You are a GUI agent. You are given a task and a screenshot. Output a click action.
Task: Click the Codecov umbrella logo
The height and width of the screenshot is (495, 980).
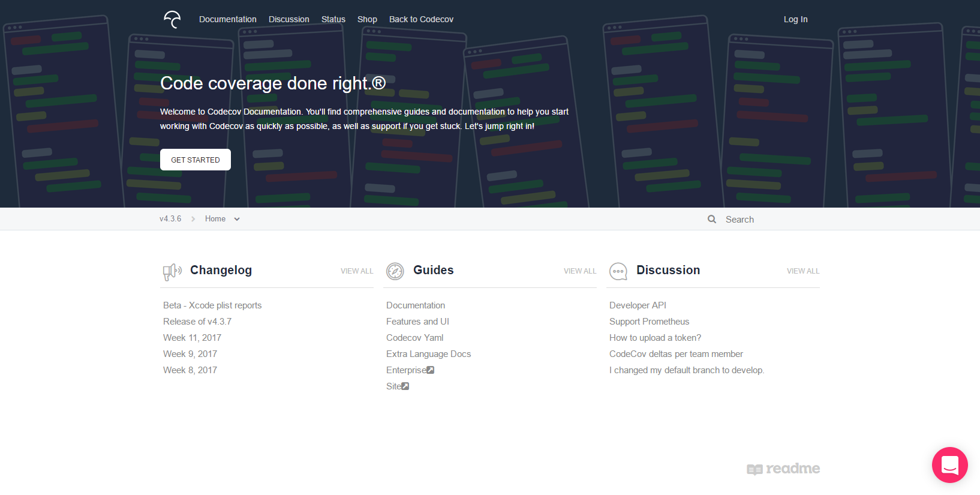(172, 19)
